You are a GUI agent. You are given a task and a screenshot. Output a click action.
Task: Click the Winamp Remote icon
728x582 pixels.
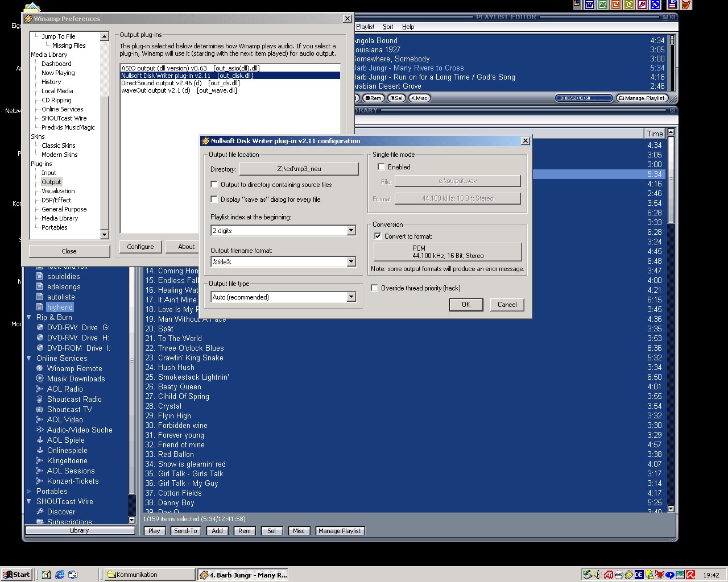click(40, 368)
